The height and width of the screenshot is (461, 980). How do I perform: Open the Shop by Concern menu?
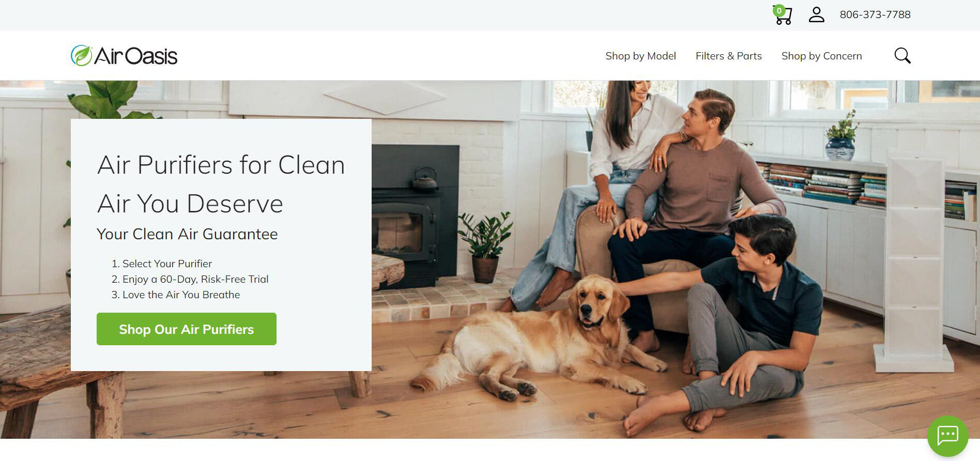coord(821,56)
